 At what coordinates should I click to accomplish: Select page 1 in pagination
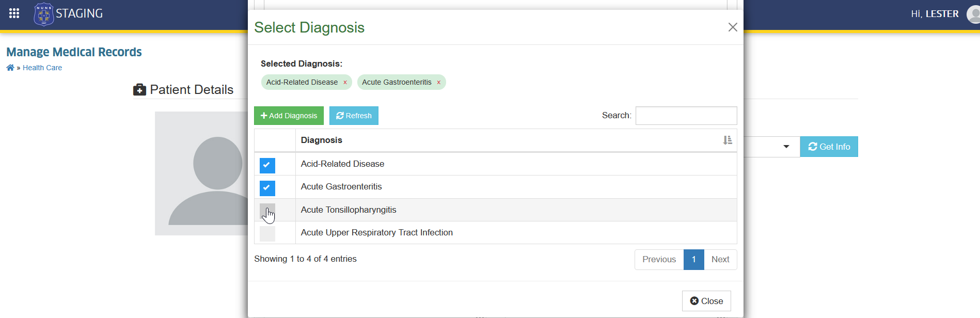(694, 260)
